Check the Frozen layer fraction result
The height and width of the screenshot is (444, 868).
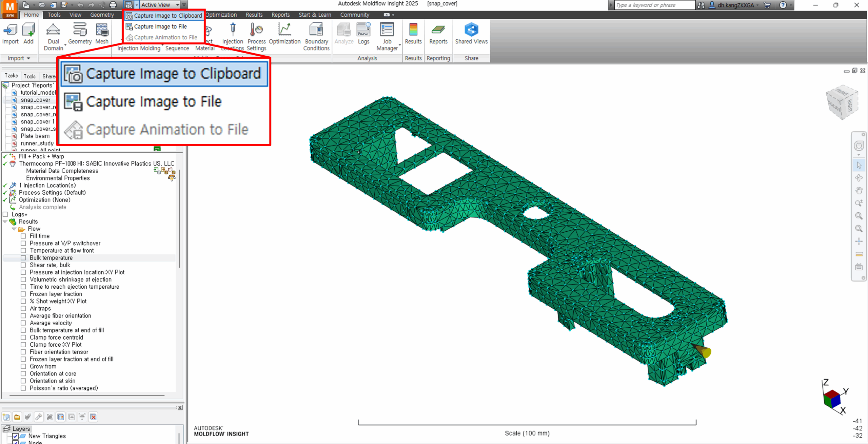tap(23, 294)
